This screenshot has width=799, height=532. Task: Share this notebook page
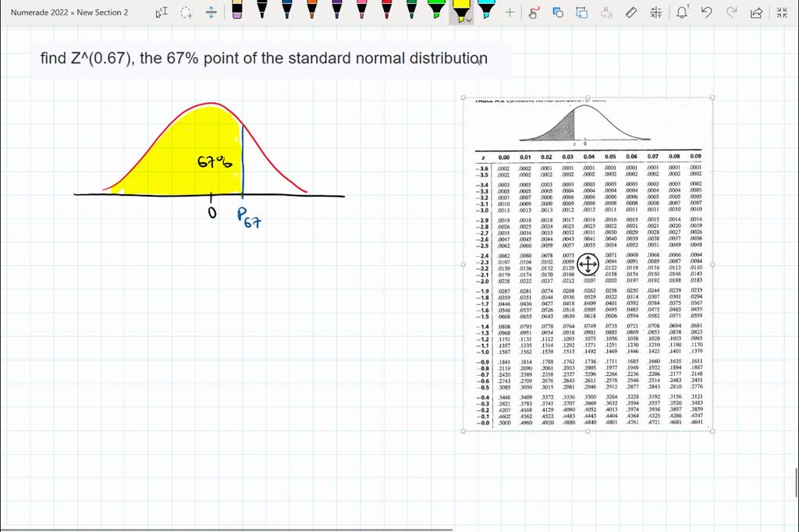(755, 12)
